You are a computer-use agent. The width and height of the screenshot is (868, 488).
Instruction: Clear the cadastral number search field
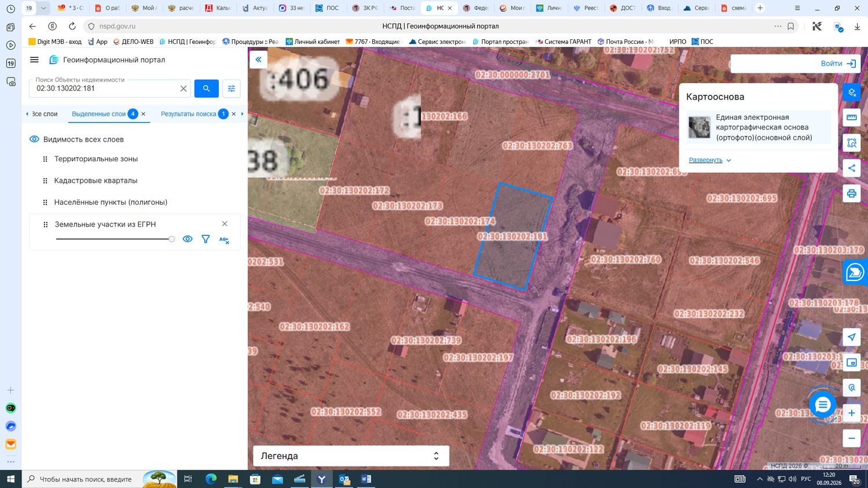click(183, 88)
